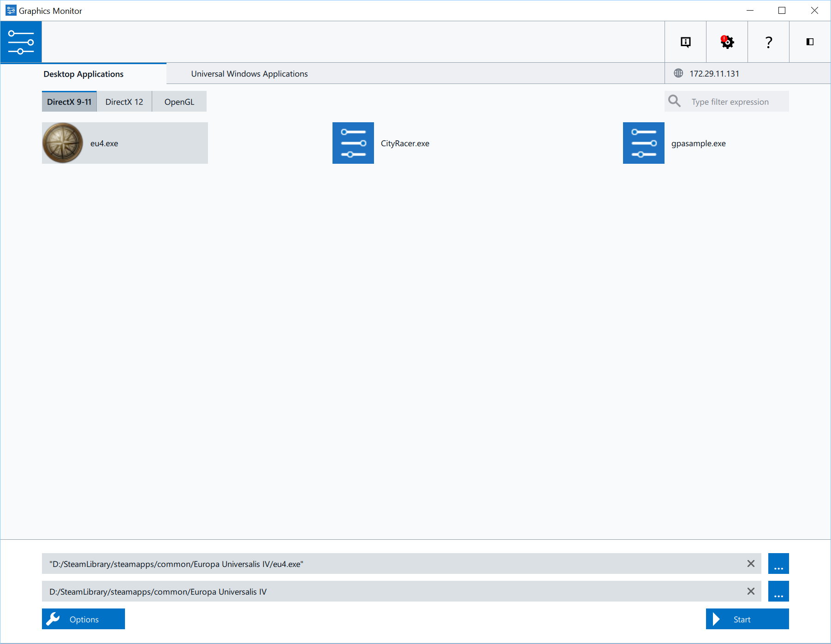Select the OpenGL tab
The height and width of the screenshot is (644, 831).
pos(179,101)
